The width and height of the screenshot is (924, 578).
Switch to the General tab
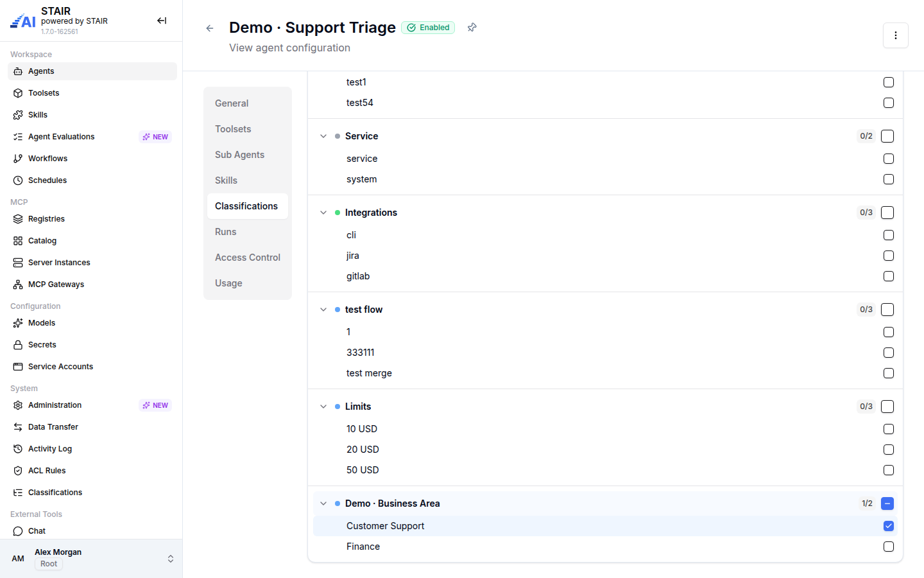pos(248,103)
